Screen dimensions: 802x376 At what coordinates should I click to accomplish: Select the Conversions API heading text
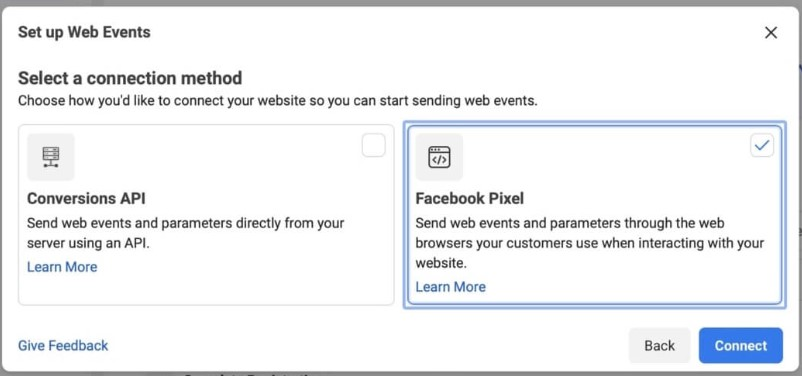(86, 198)
